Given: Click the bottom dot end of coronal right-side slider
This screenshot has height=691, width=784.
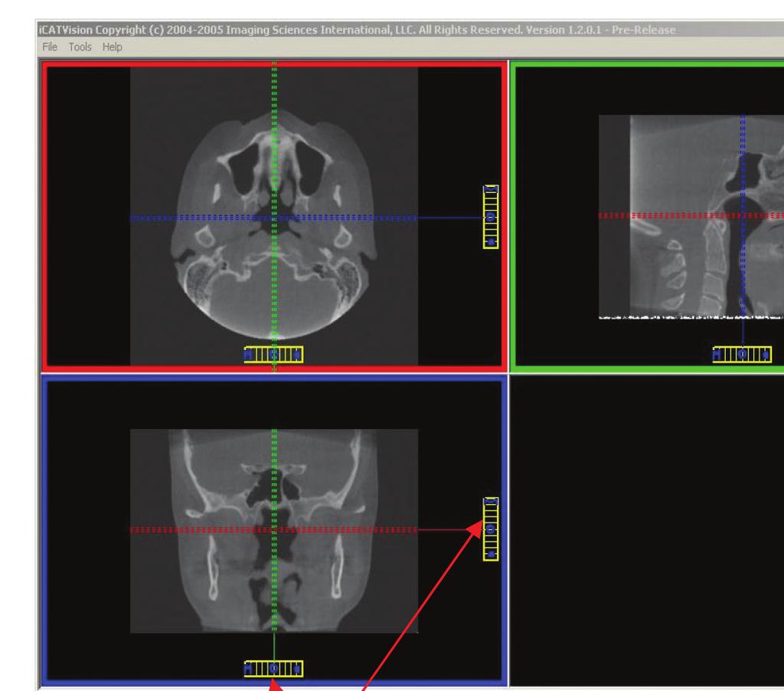Looking at the screenshot, I should tap(491, 555).
